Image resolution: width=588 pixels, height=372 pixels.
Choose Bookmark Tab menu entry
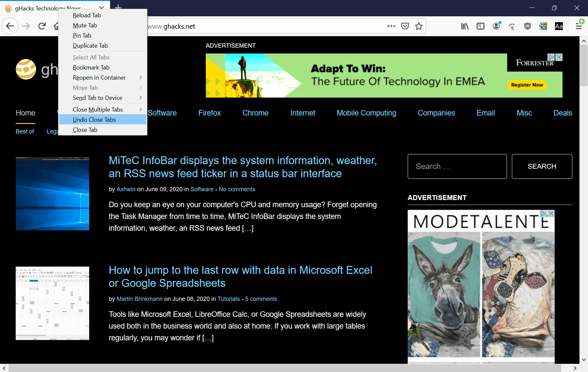pyautogui.click(x=103, y=68)
